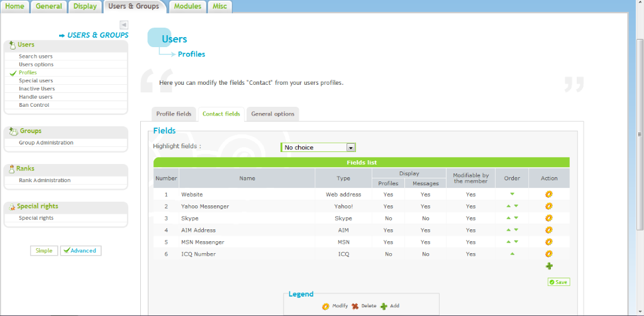Move MSN Messenger up in order

coord(508,242)
